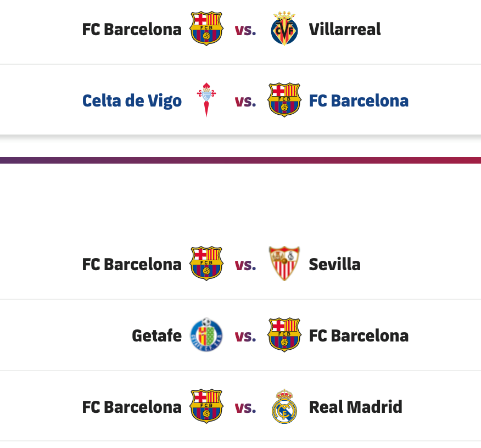Click Barcelona crest in the Sevilla fixture
Viewport: 481px width, 448px height.
pyautogui.click(x=206, y=264)
